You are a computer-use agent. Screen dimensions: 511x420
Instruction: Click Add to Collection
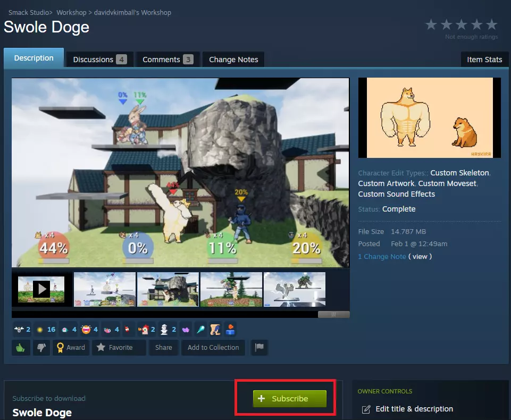coord(213,348)
